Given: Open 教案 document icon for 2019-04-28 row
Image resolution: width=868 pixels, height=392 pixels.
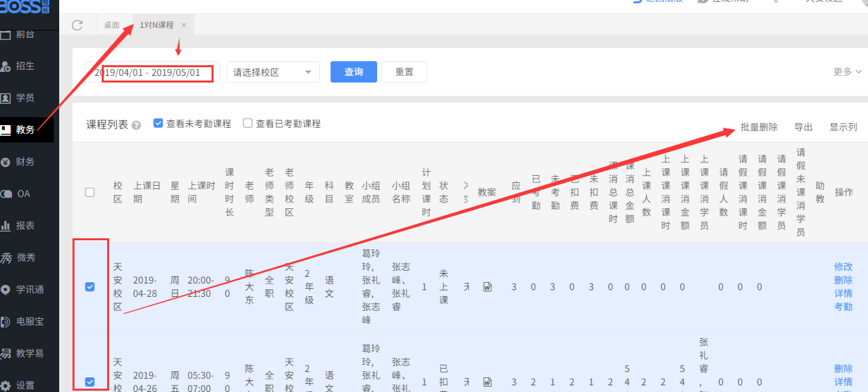Looking at the screenshot, I should coord(487,287).
